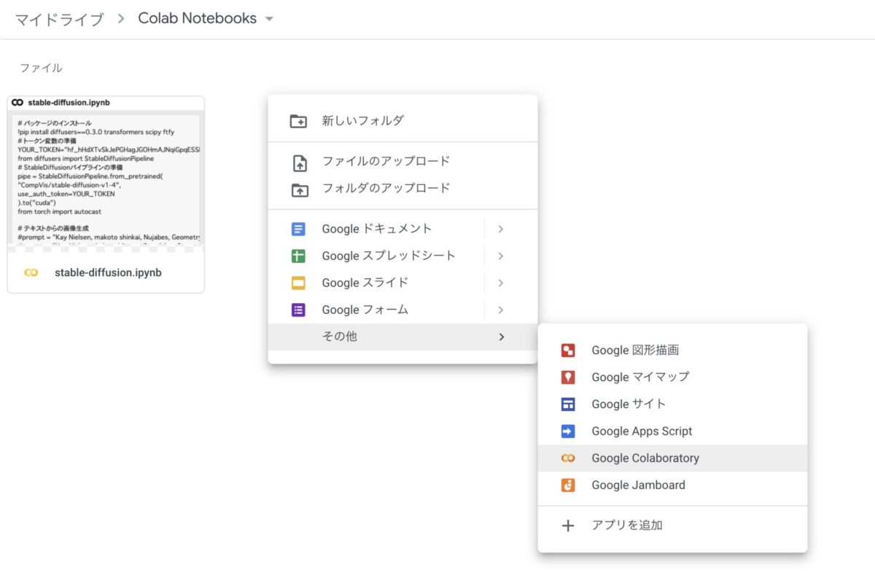Click Colab Notebooks breadcrumb label
The image size is (875, 588).
point(197,18)
